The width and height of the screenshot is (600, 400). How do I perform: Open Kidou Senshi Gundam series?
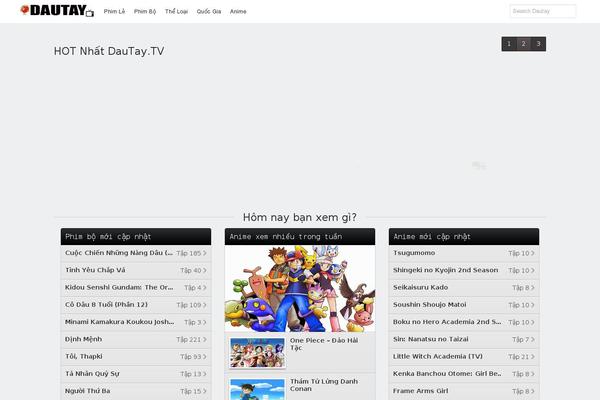(119, 287)
